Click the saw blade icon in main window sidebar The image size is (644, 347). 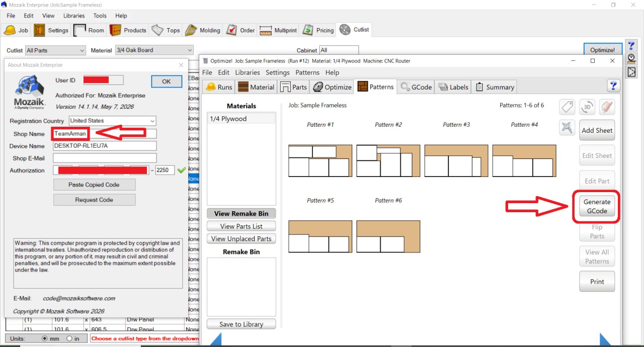coord(631,59)
